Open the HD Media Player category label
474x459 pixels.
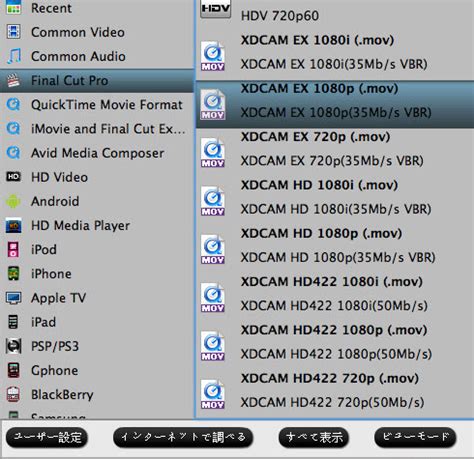(80, 226)
